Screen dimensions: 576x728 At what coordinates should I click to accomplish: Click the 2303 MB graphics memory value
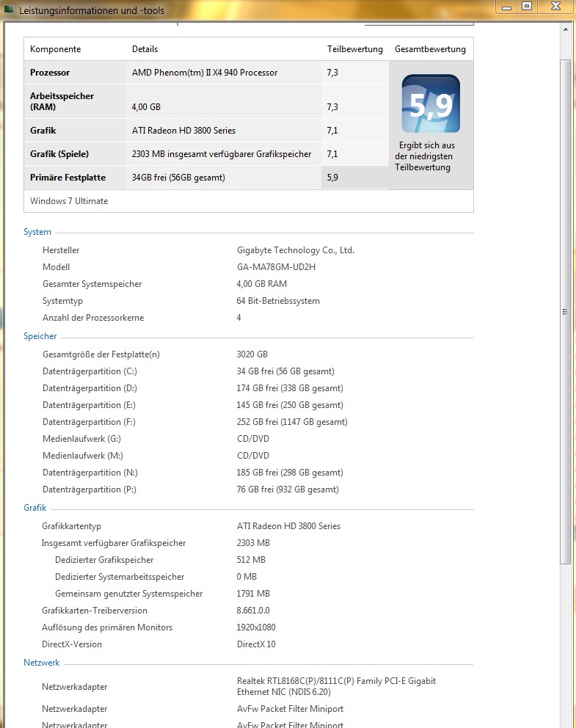(x=253, y=543)
